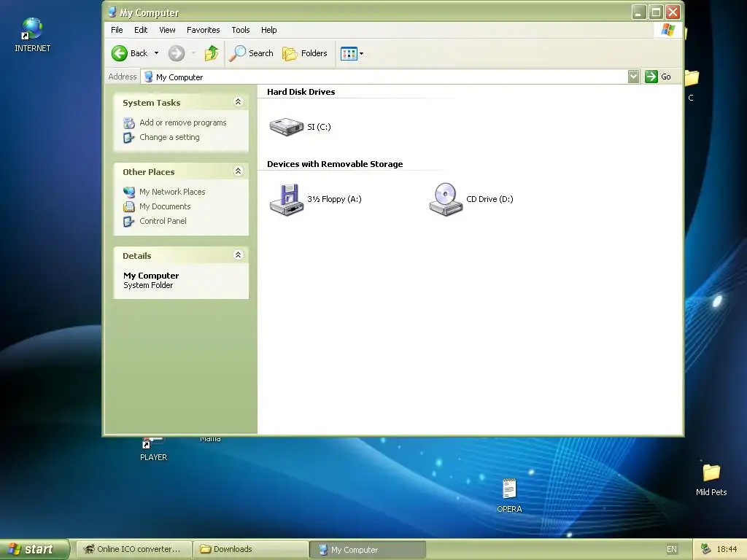The height and width of the screenshot is (560, 747).
Task: Click the Change a setting link
Action: tap(169, 138)
